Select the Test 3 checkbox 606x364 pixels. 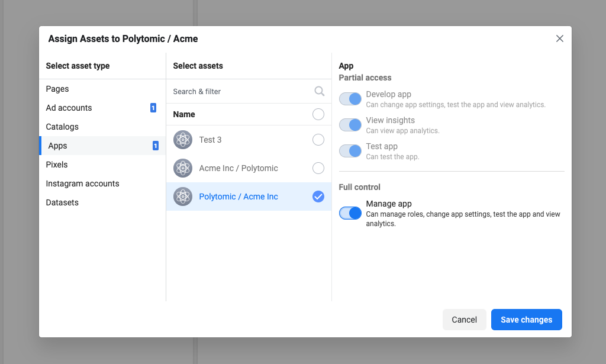pos(318,140)
